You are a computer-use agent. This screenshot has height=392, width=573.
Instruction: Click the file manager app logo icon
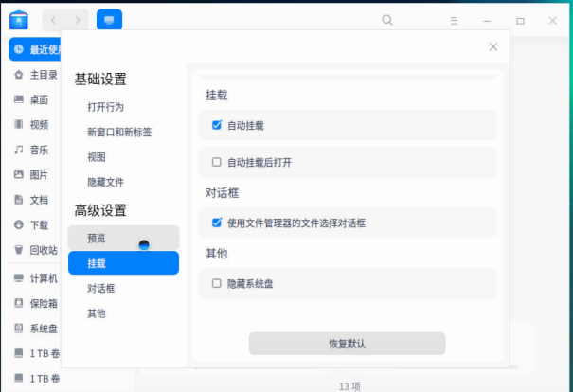point(19,20)
